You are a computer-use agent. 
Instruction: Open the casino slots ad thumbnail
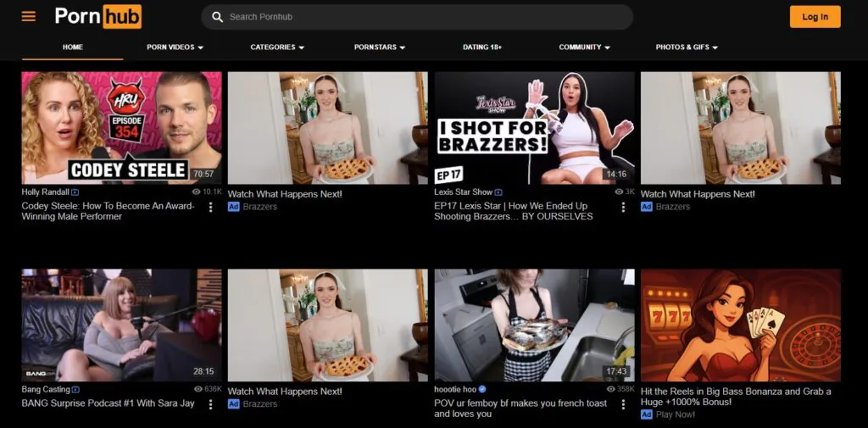pyautogui.click(x=741, y=325)
